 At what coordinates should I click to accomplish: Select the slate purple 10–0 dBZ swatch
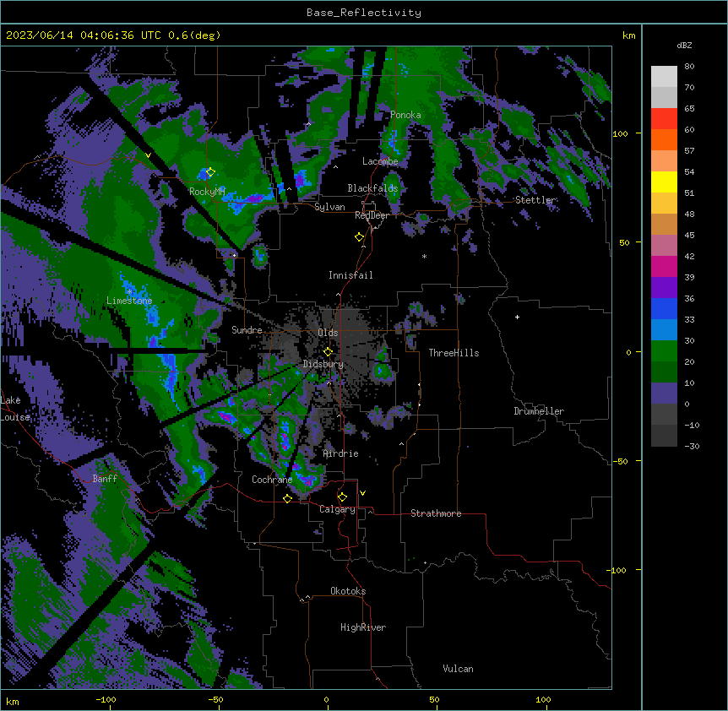[664, 393]
